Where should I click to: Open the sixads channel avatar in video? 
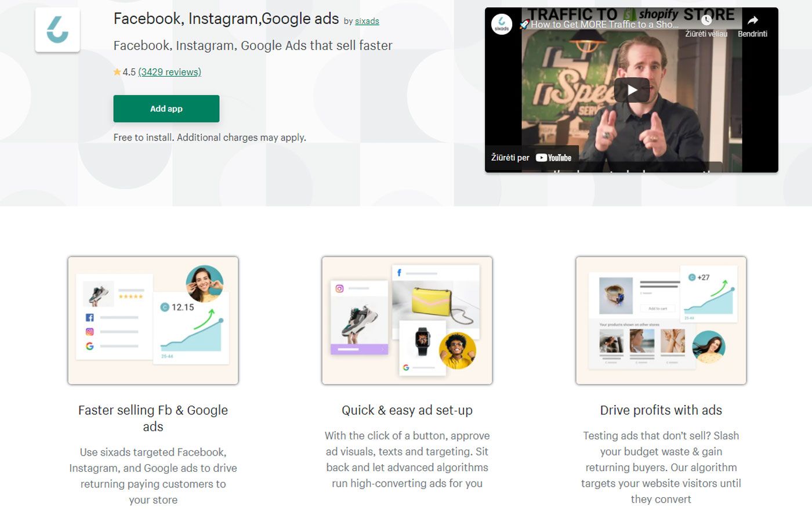click(502, 24)
